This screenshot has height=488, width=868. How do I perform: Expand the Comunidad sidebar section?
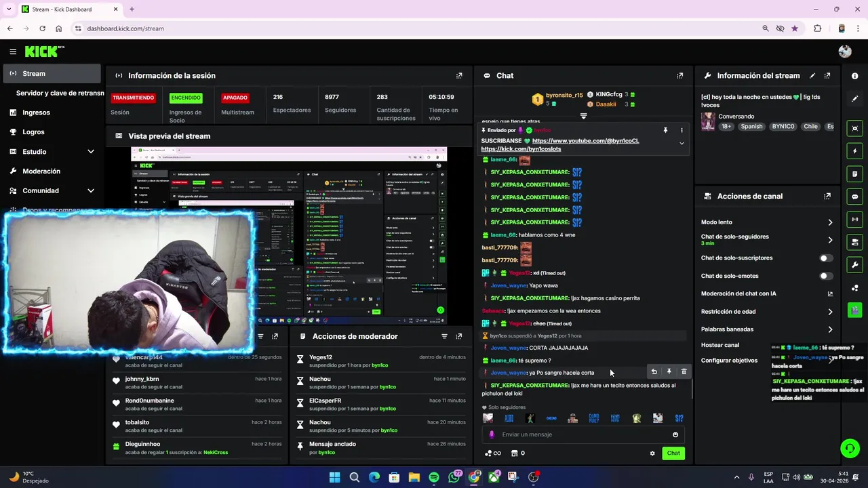tap(91, 191)
